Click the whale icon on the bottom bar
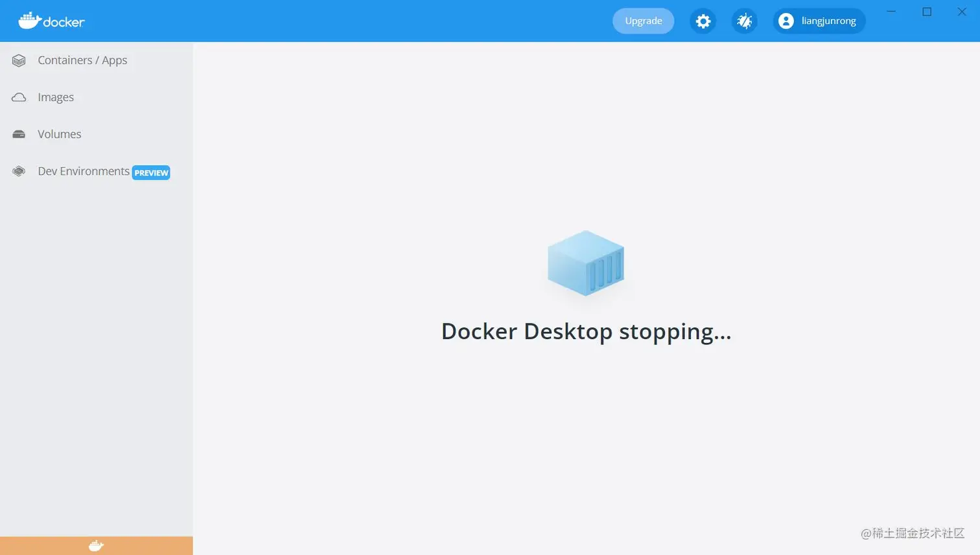Screen dimensions: 980x555 96,545
